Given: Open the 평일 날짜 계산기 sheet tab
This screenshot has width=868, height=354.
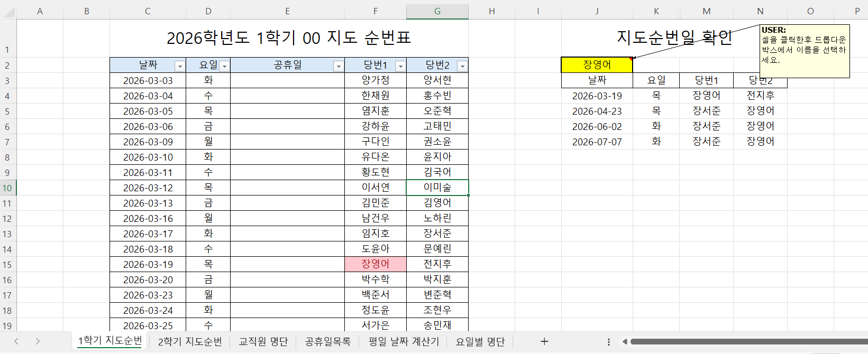Looking at the screenshot, I should coord(404,342).
